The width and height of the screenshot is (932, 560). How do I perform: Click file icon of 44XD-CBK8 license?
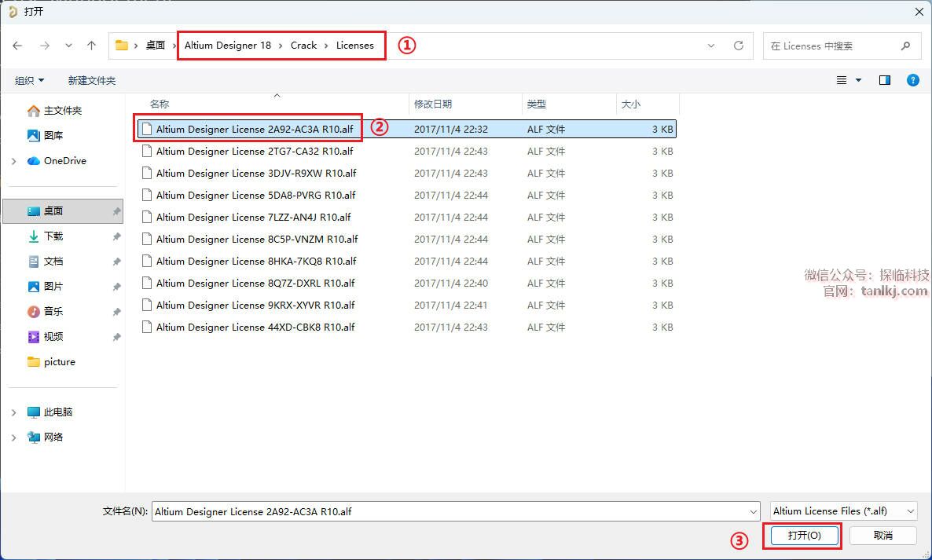click(146, 327)
